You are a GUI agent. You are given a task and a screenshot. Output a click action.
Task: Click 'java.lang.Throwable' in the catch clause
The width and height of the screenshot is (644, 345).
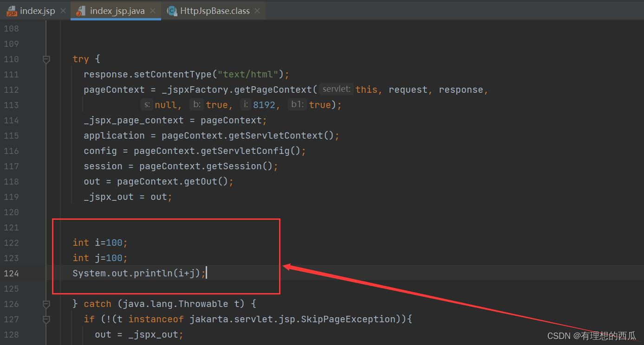[176, 304]
